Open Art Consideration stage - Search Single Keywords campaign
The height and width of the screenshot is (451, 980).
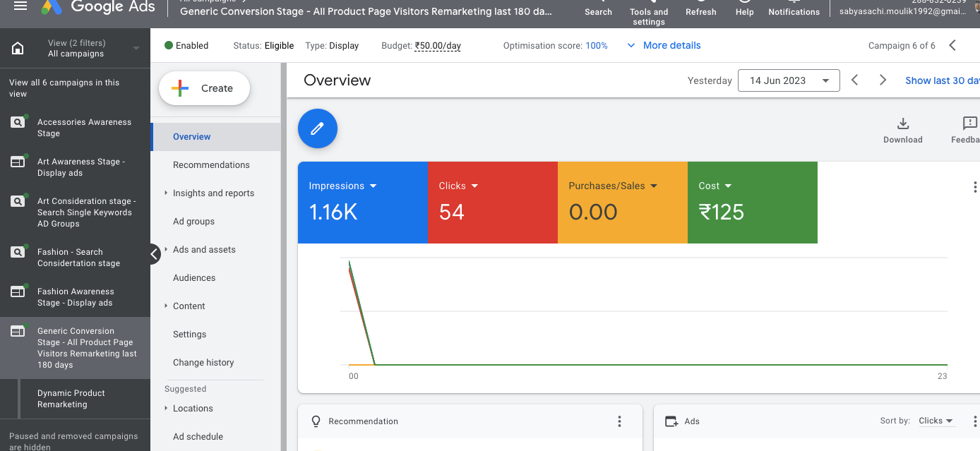click(x=87, y=212)
